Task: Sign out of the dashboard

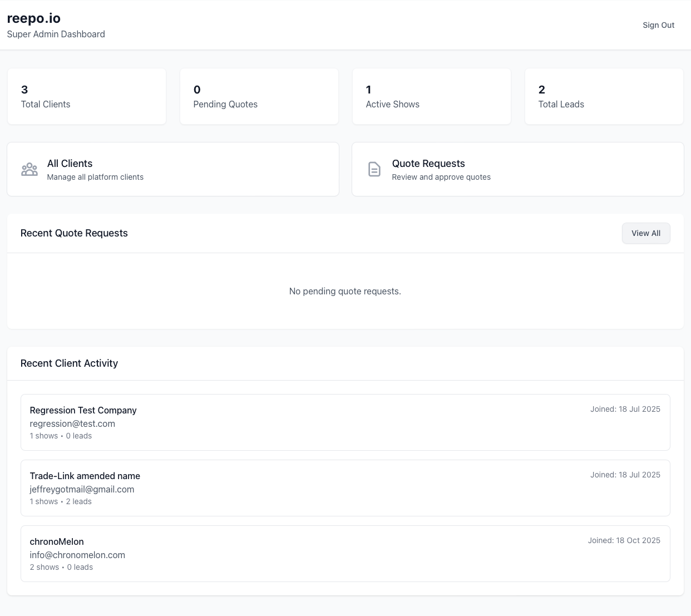Action: click(x=658, y=25)
